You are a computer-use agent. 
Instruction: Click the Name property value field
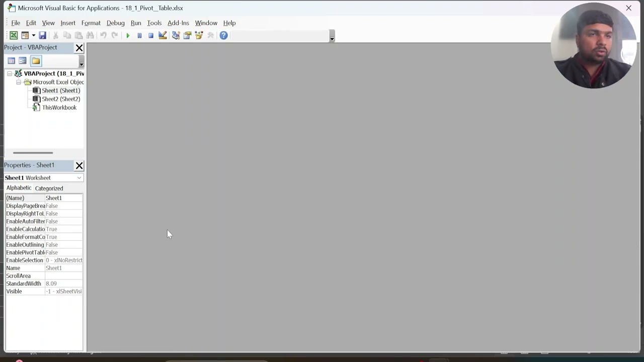click(64, 268)
